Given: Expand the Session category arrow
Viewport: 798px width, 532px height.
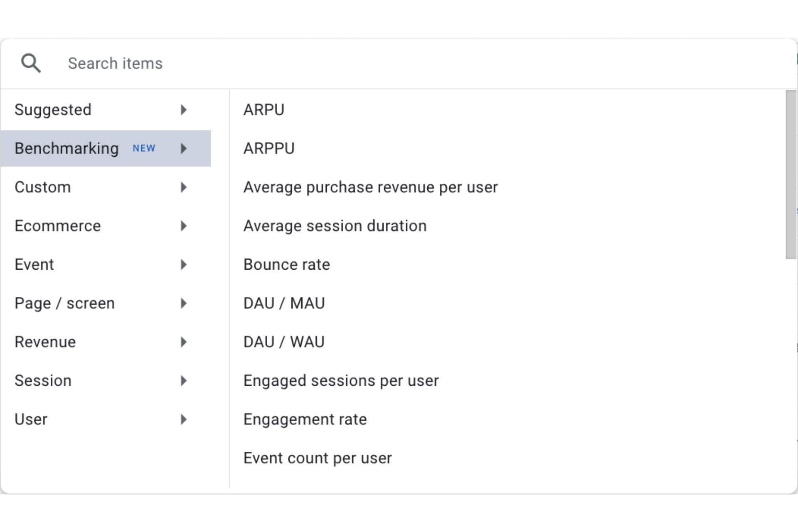Looking at the screenshot, I should [x=183, y=380].
